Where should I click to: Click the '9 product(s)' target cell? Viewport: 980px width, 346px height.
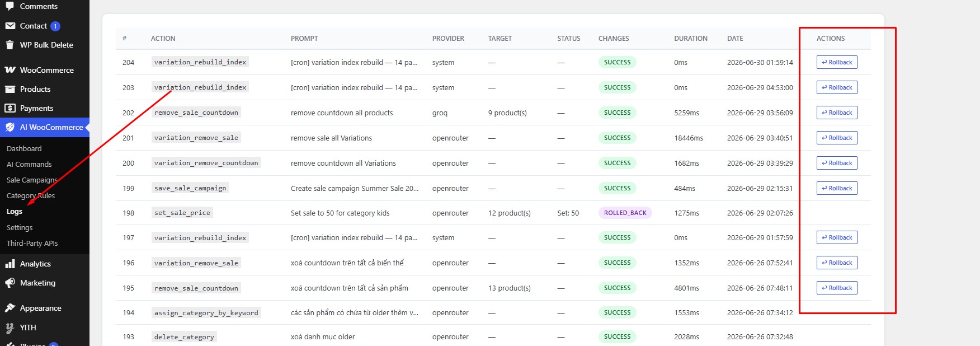pos(507,113)
